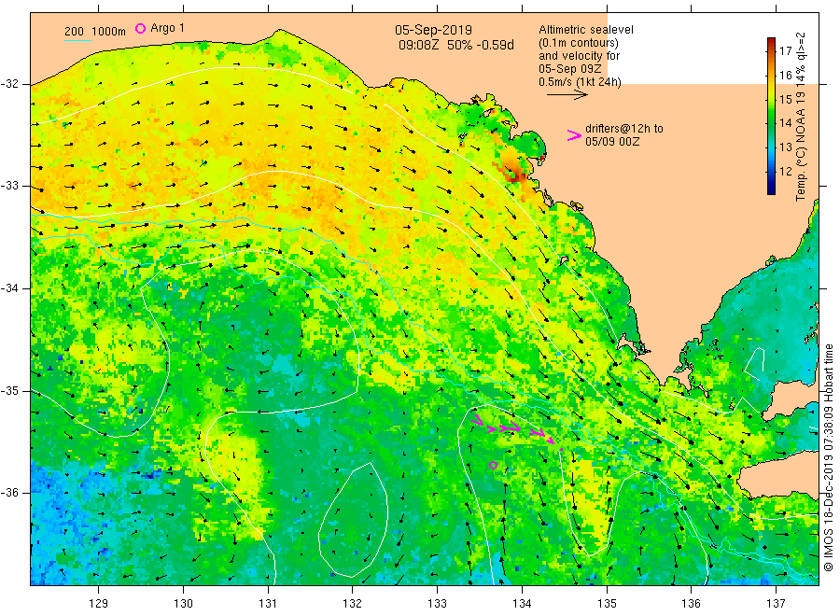Viewport: 840px width, 616px height.
Task: Click the '05/09 00Z' drifter date text
Action: 612,142
